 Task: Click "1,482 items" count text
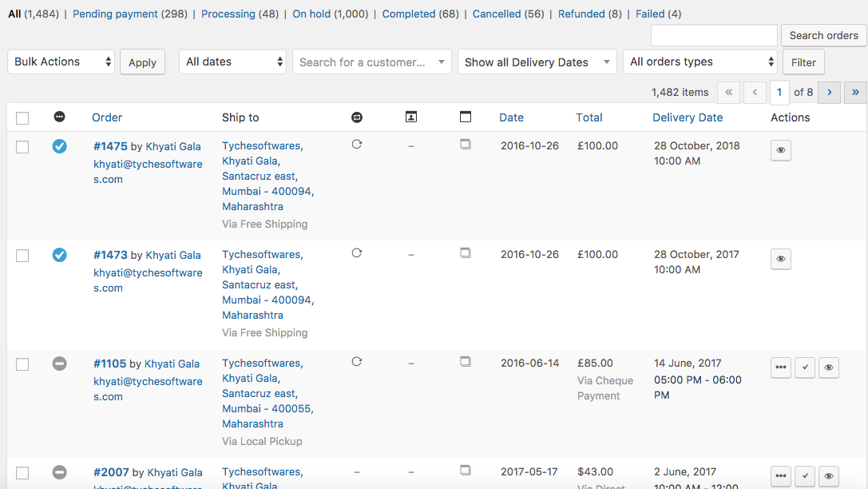pos(680,93)
